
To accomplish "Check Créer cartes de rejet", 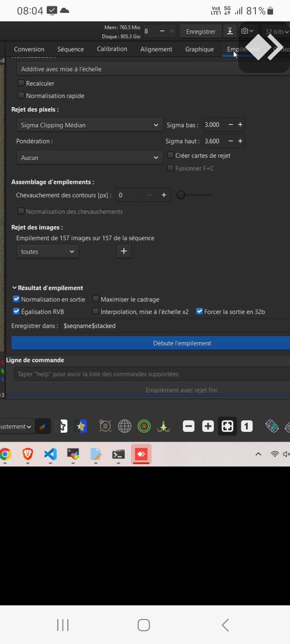I will pyautogui.click(x=170, y=155).
